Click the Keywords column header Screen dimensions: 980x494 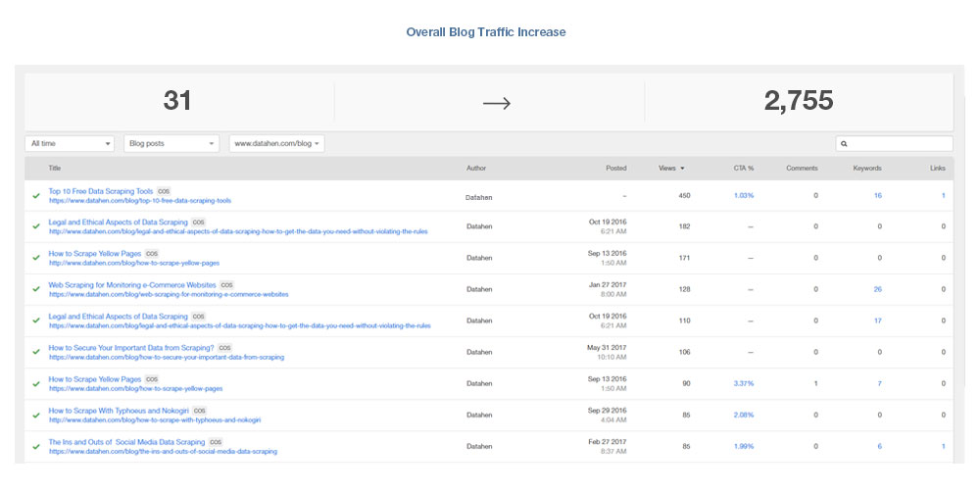pos(867,169)
